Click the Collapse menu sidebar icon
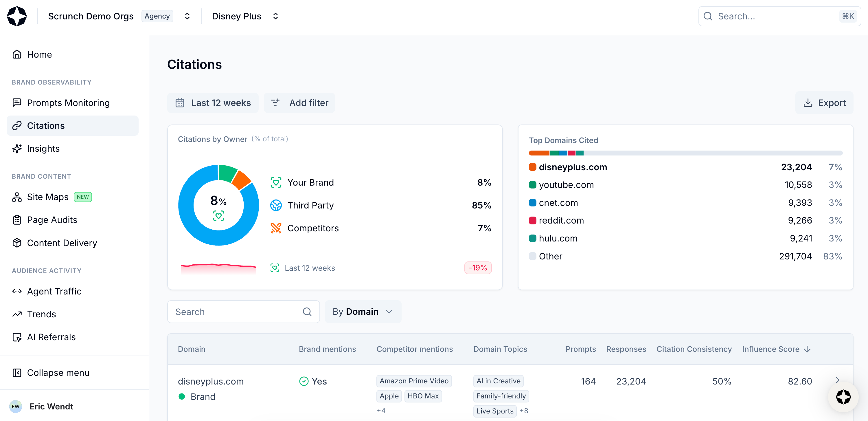868x421 pixels. (x=17, y=372)
